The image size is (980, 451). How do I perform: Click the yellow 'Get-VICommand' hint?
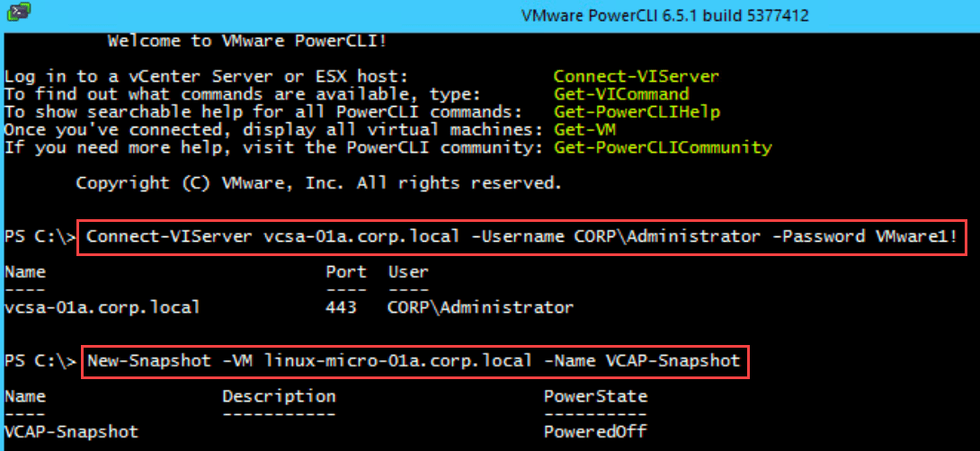click(621, 94)
